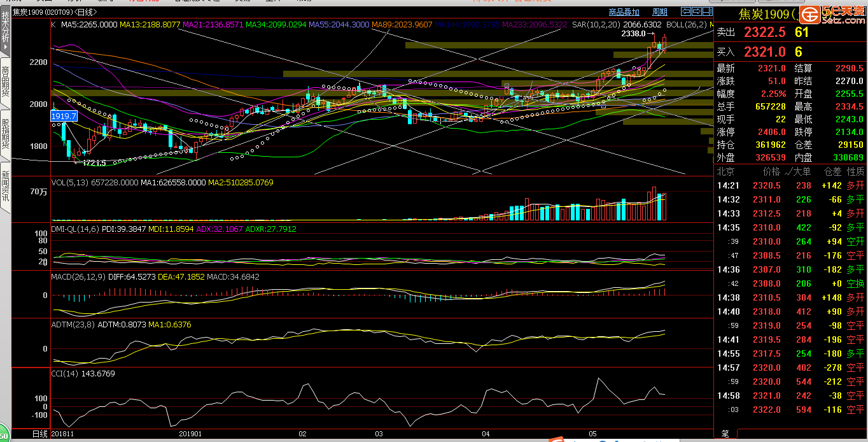
Task: Click the 涨跌 value 51.0
Action: 776,81
